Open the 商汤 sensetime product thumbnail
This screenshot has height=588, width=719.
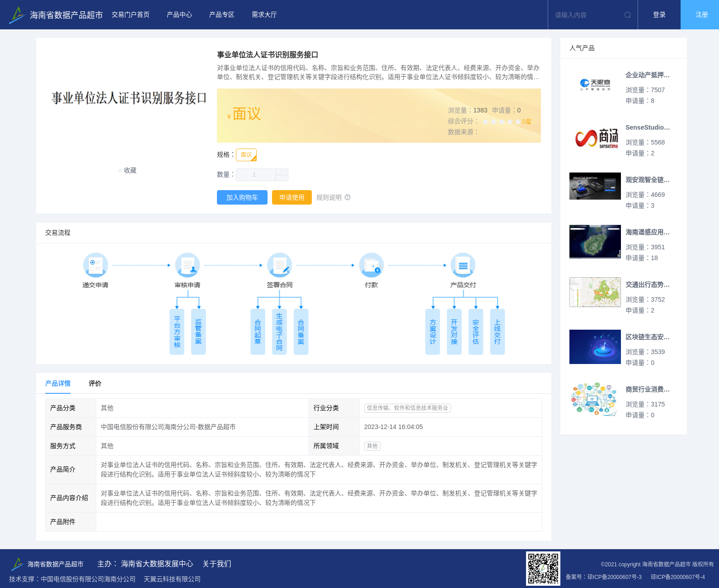[595, 138]
